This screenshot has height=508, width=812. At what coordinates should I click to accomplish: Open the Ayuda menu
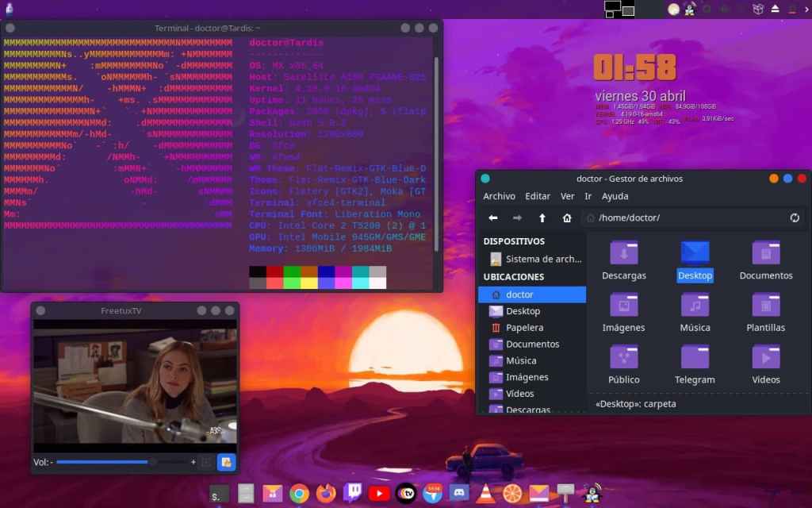pos(615,196)
